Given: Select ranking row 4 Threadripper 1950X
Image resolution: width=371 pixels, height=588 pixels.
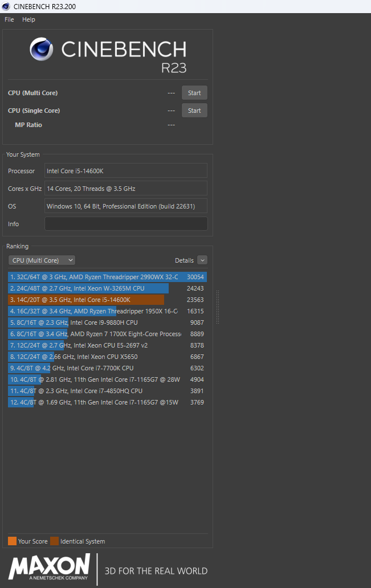Looking at the screenshot, I should pyautogui.click(x=107, y=311).
